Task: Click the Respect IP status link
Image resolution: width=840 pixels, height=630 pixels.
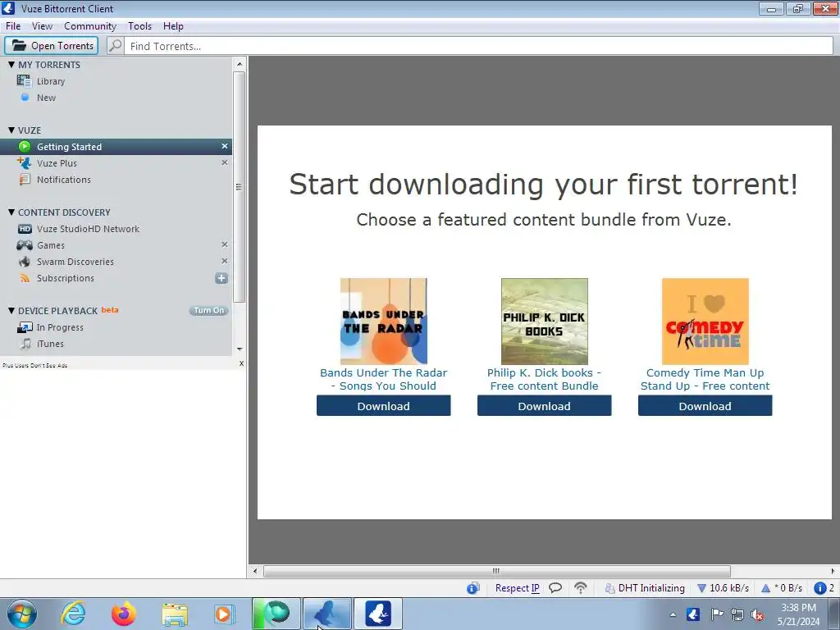Action: [517, 588]
